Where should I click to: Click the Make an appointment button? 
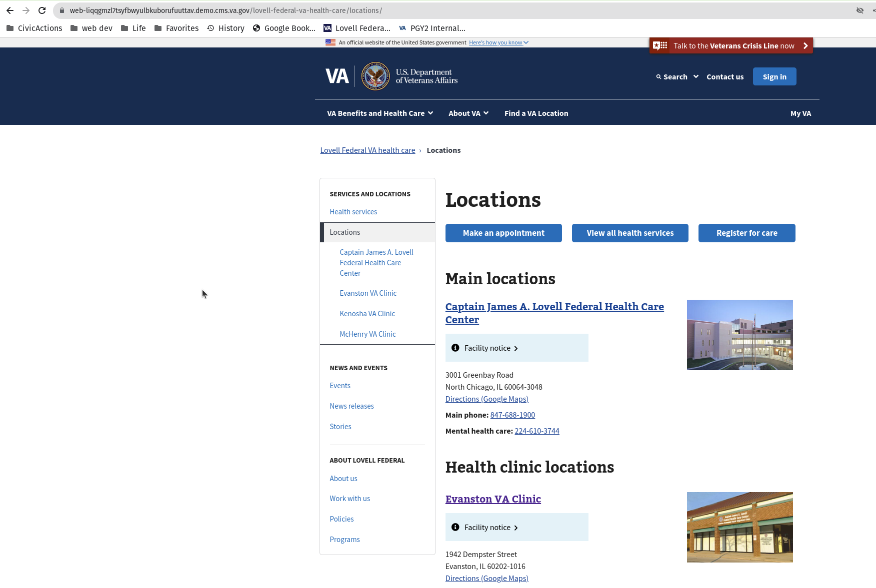point(503,233)
